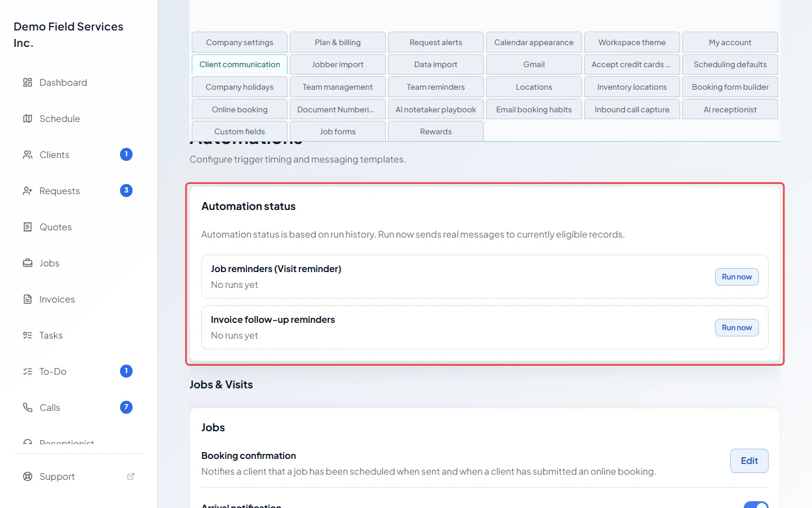This screenshot has width=812, height=508.
Task: Run Job reminders automation now
Action: click(x=737, y=277)
